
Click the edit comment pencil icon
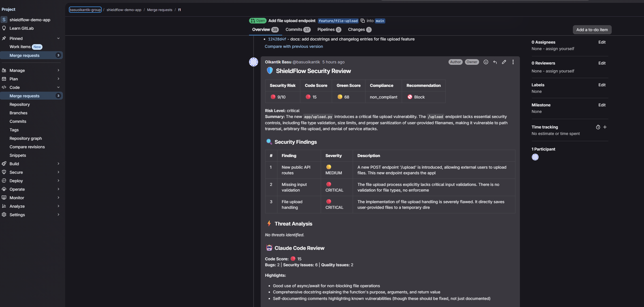pos(504,62)
